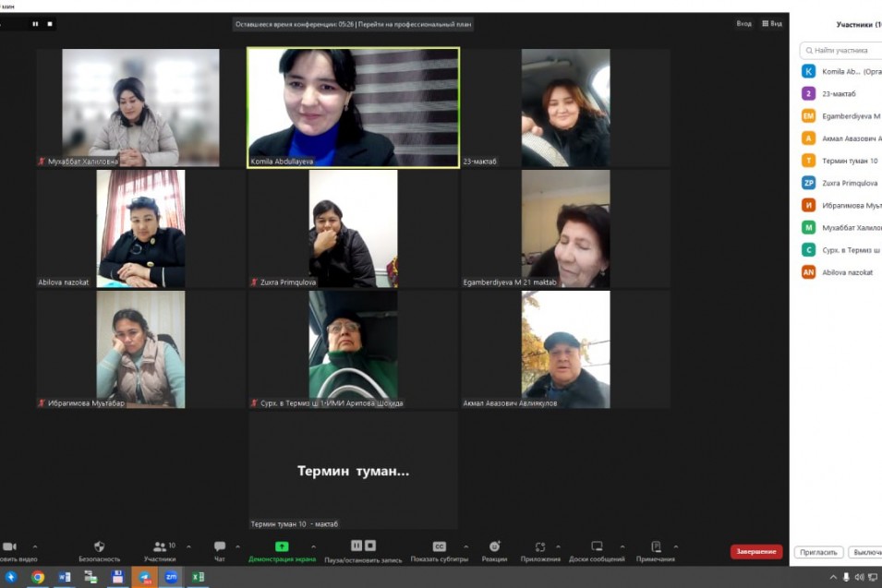
Task: Stop recording via top-left indicator
Action: click(50, 24)
